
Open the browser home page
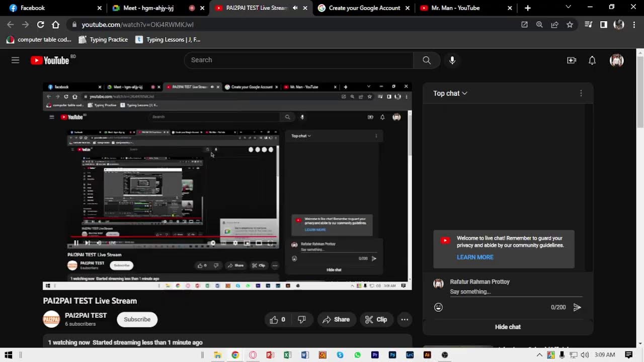[x=56, y=25]
